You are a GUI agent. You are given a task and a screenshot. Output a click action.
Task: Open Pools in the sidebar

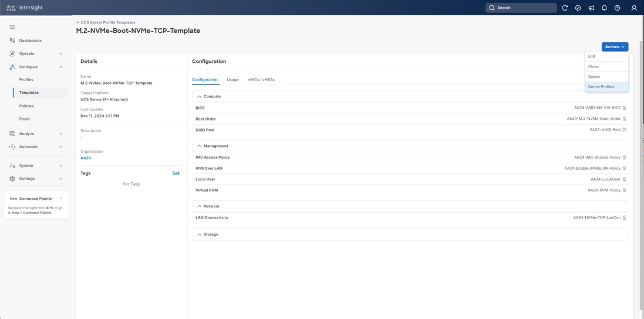(x=24, y=119)
